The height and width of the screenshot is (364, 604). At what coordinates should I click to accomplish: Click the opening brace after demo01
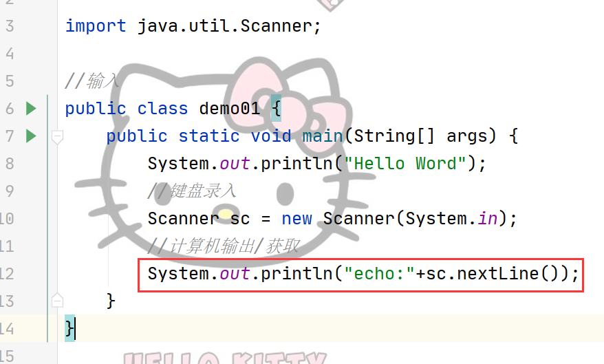pyautogui.click(x=276, y=109)
